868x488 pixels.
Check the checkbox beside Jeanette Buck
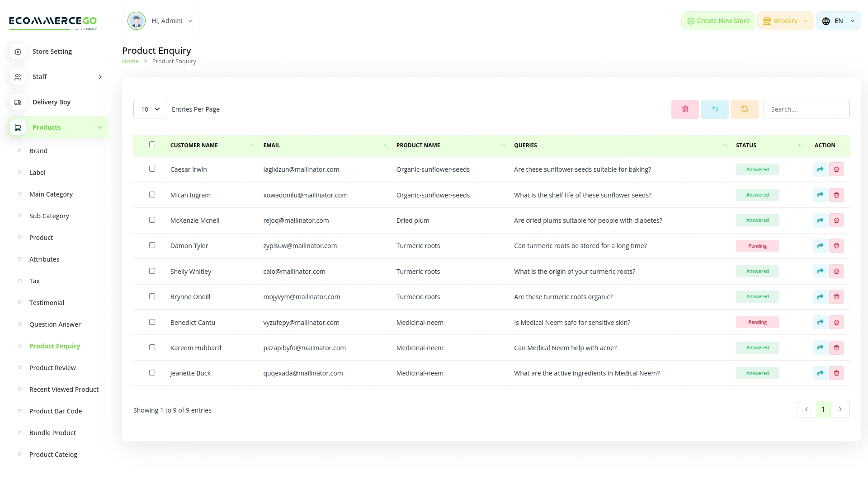point(152,372)
